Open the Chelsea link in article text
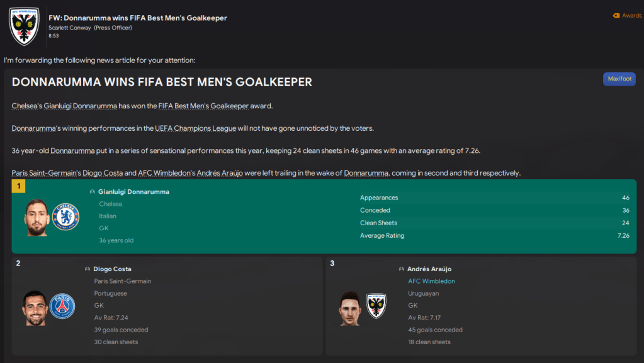The height and width of the screenshot is (363, 644). tap(24, 106)
